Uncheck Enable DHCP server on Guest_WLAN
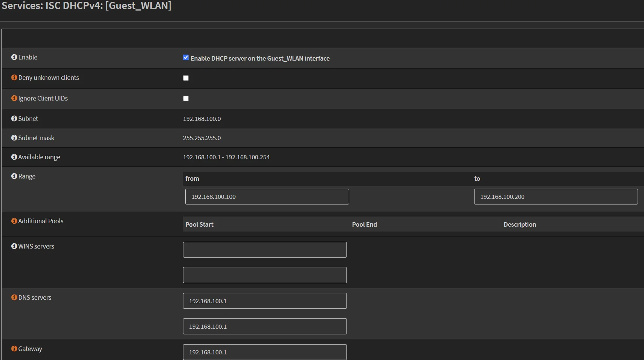This screenshot has width=644, height=360. coord(186,58)
